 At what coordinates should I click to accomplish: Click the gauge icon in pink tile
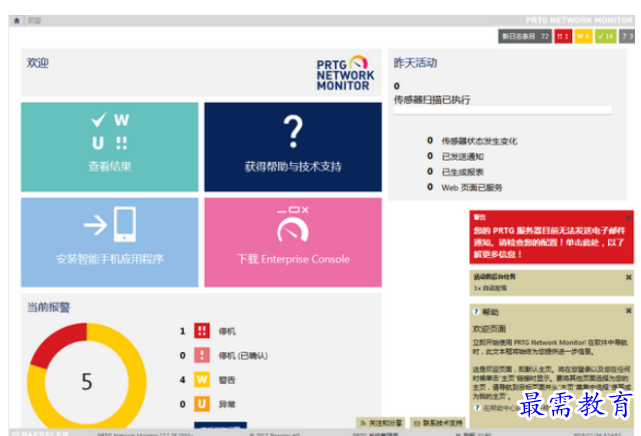293,230
